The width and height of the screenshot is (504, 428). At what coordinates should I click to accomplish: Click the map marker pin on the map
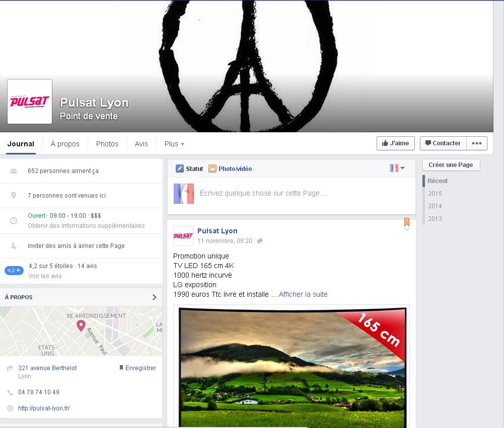[x=81, y=325]
